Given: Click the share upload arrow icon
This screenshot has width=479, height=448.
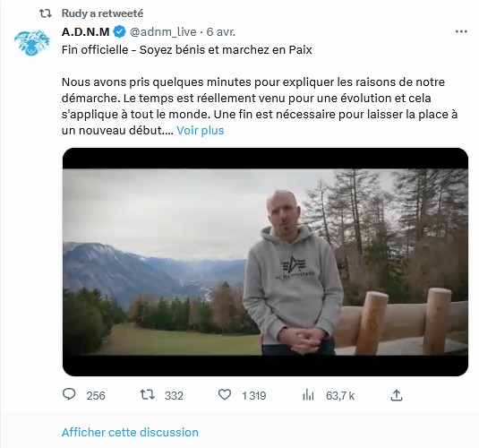Looking at the screenshot, I should (397, 395).
